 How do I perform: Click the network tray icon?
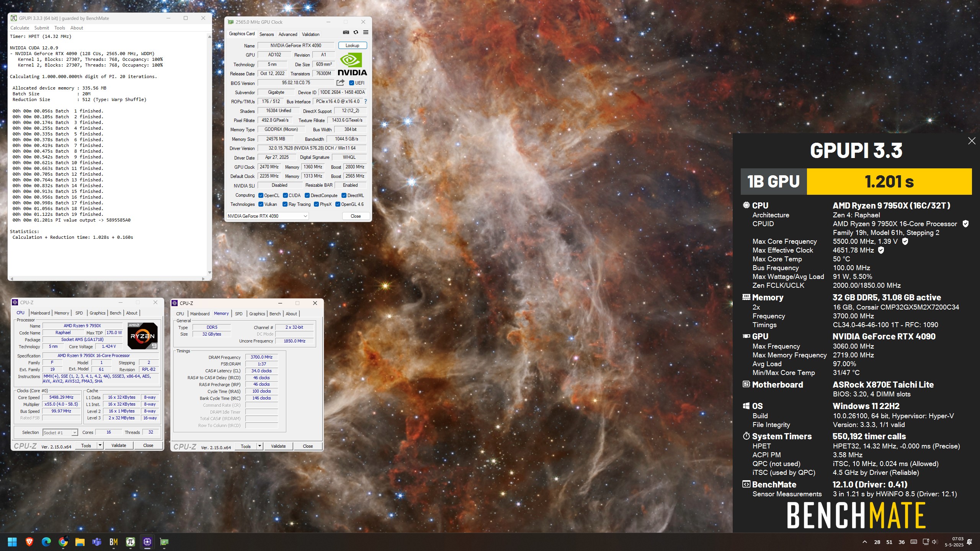coord(926,542)
